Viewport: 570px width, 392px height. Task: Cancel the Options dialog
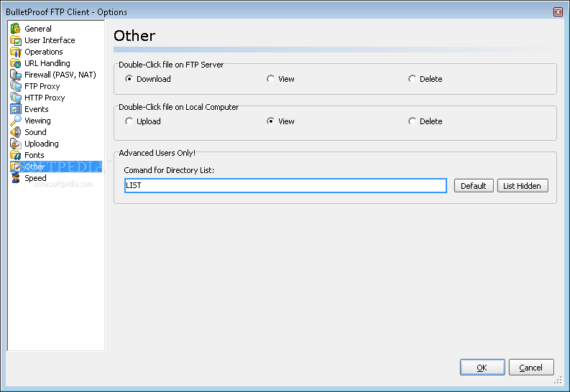point(531,368)
